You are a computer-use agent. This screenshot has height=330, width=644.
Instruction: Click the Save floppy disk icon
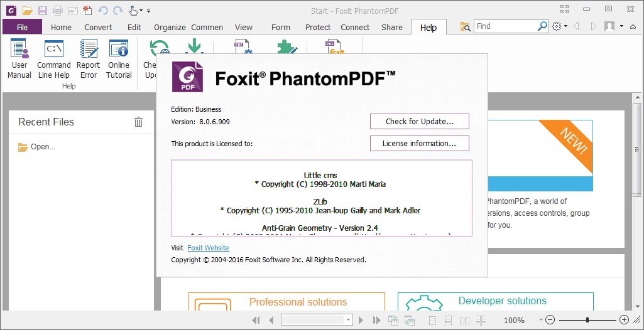click(x=42, y=10)
